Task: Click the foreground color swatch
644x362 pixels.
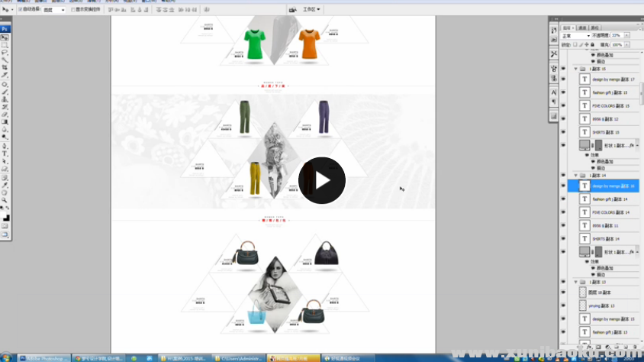Action: pos(4,215)
